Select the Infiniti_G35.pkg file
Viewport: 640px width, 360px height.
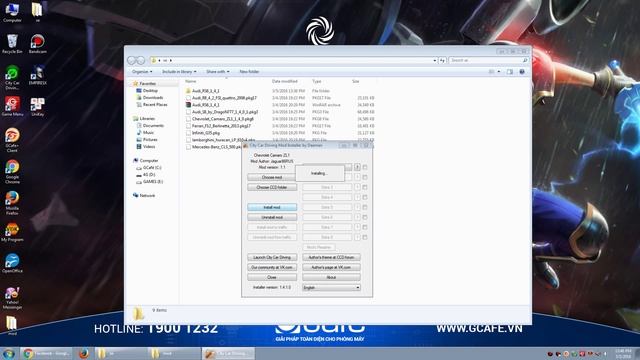click(x=206, y=133)
